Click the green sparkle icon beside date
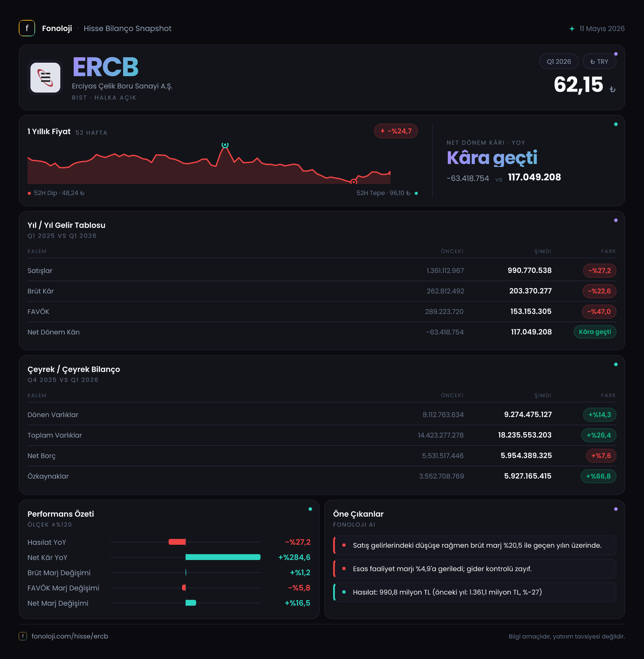Viewport: 644px width, 659px height. [572, 29]
